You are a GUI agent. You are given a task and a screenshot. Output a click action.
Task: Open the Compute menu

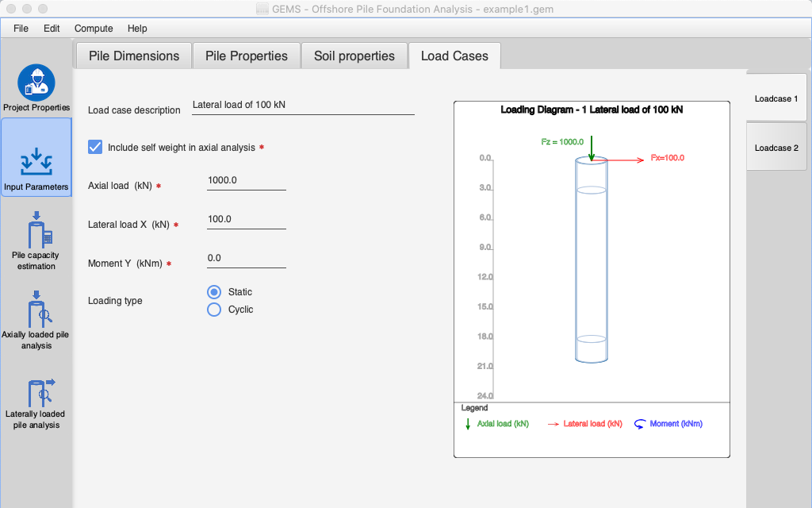tap(94, 29)
